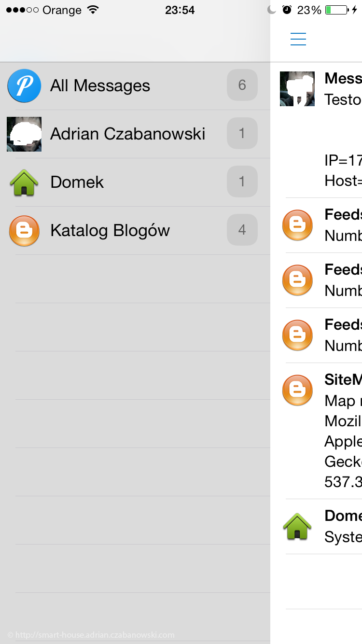
Task: Tap the hamburger menu icon
Action: point(298,39)
